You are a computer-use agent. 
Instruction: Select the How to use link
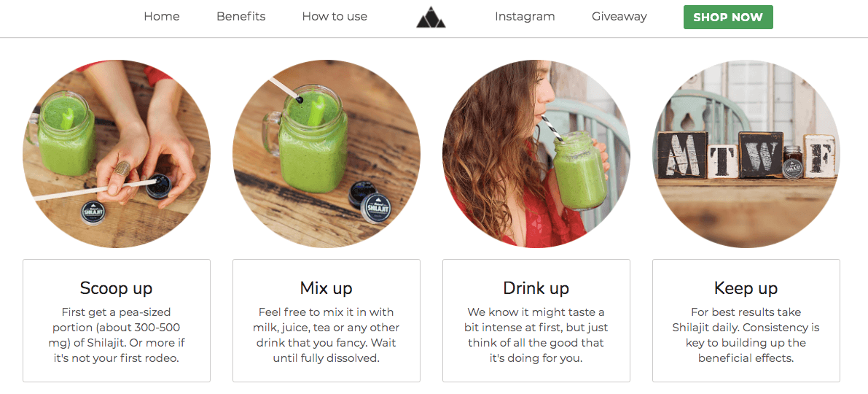coord(335,17)
